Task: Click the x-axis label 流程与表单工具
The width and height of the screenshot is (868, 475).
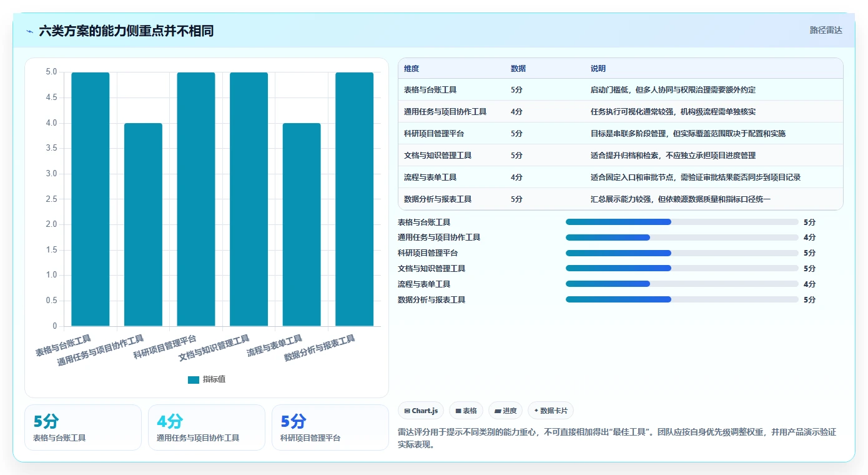Action: click(275, 346)
